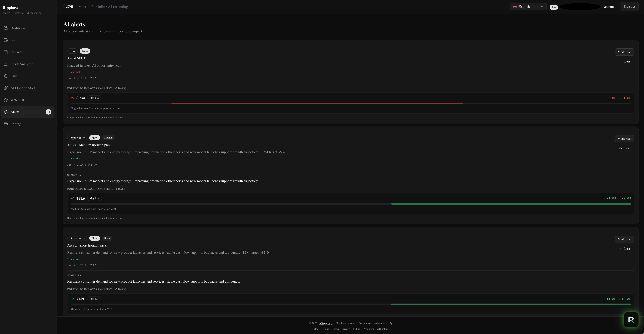Go to Dashboard in the sidebar

(x=27, y=28)
